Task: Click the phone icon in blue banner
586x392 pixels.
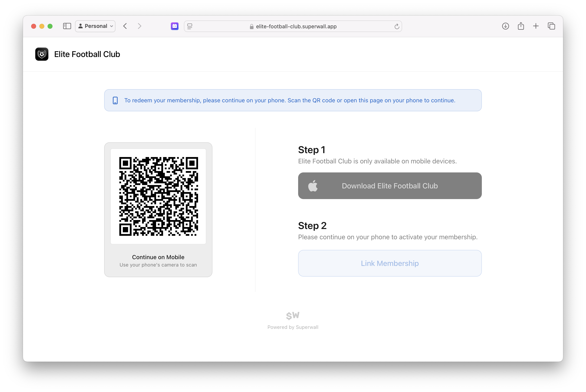Action: pyautogui.click(x=115, y=100)
